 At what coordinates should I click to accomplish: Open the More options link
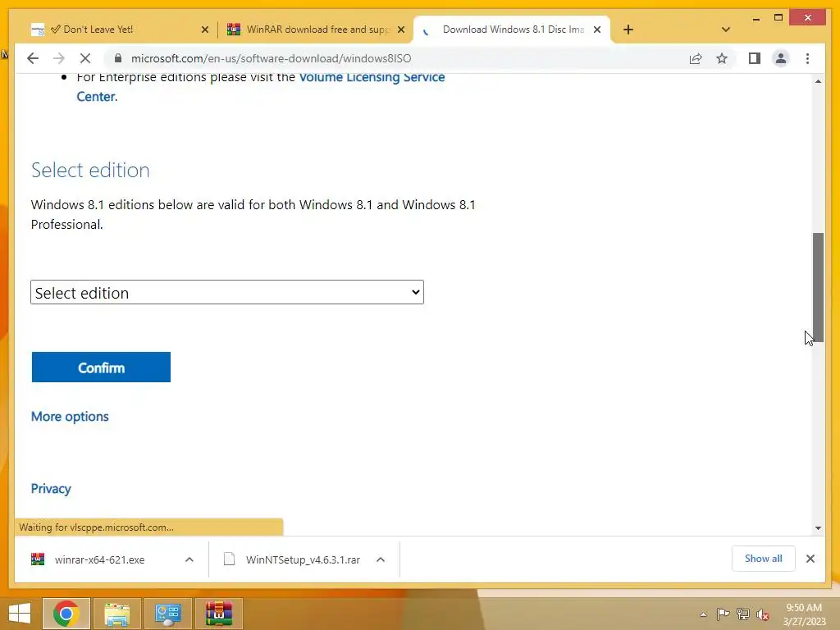click(70, 416)
